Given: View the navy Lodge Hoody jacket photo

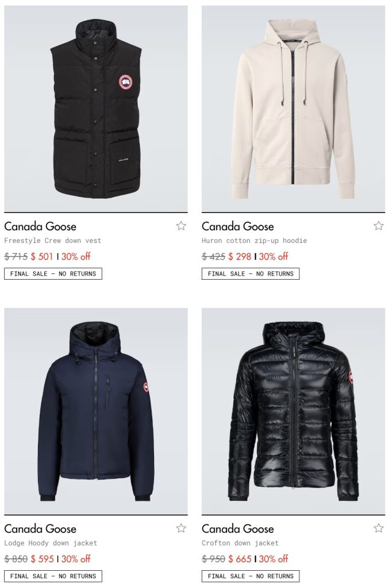Looking at the screenshot, I should pos(96,411).
